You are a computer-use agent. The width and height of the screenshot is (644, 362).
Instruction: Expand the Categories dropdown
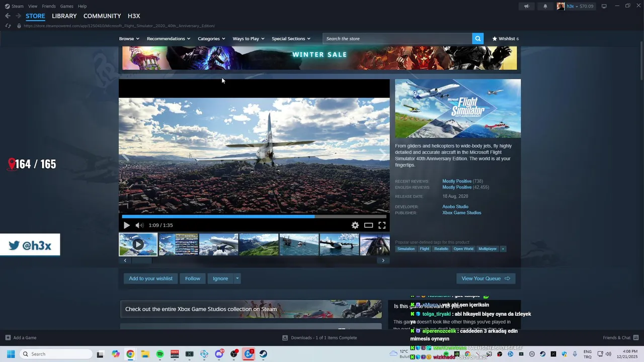click(x=211, y=39)
